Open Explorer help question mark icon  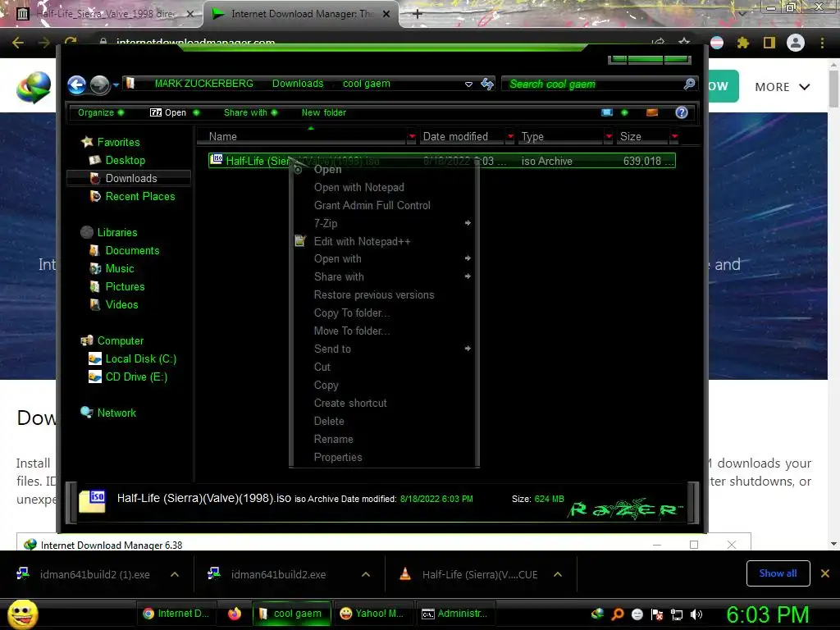point(682,112)
